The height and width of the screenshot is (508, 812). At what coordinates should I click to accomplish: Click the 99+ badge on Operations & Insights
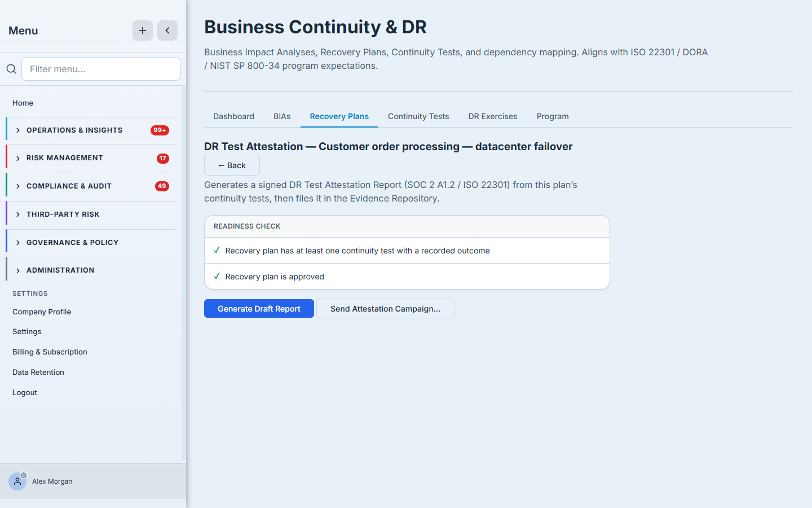(160, 130)
